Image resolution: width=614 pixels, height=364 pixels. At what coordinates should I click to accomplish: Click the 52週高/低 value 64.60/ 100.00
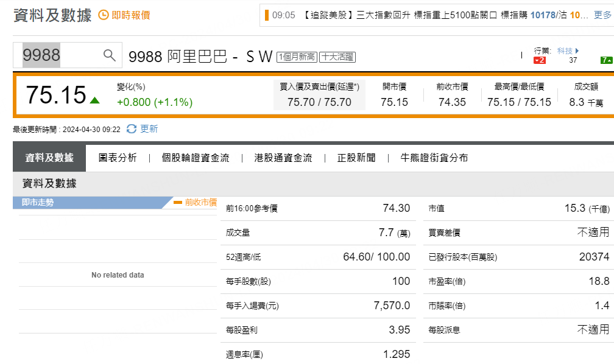376,257
